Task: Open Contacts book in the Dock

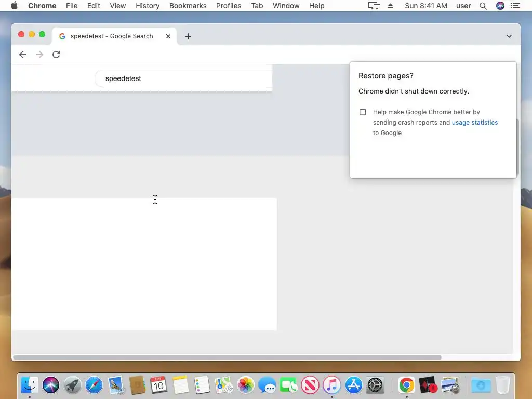Action: tap(137, 385)
